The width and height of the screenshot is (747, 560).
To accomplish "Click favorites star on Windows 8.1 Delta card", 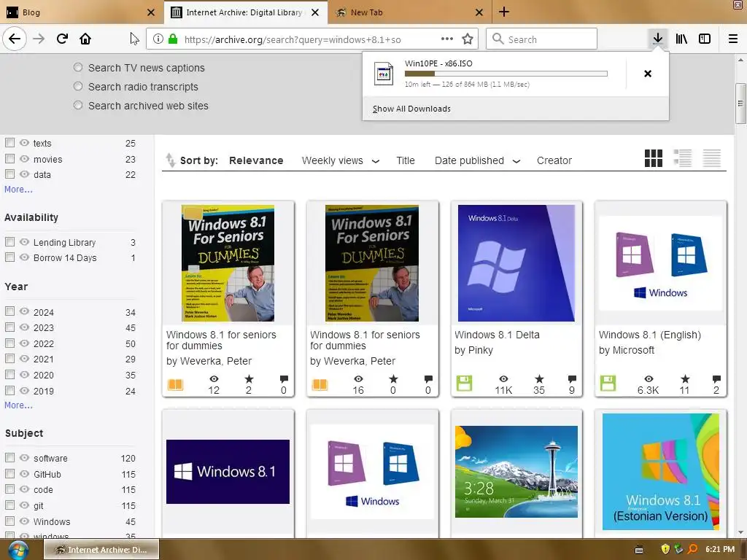I will click(539, 379).
